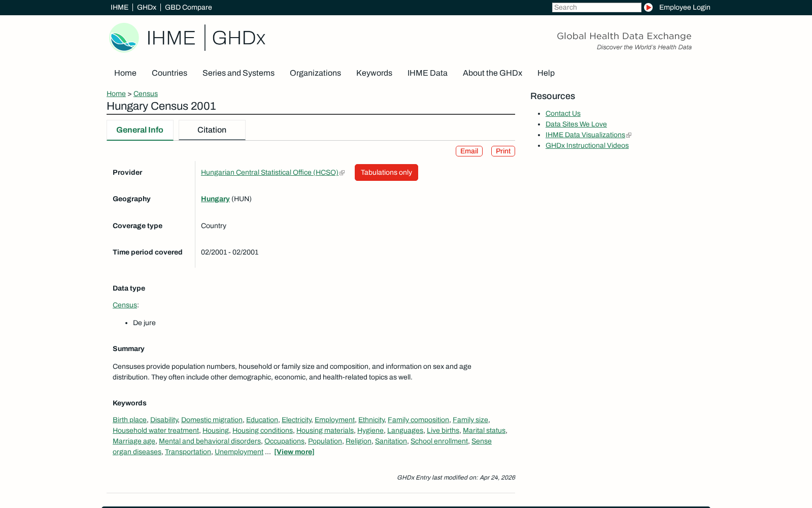Image resolution: width=812 pixels, height=508 pixels.
Task: Open the Marriage age keyword
Action: (x=134, y=441)
